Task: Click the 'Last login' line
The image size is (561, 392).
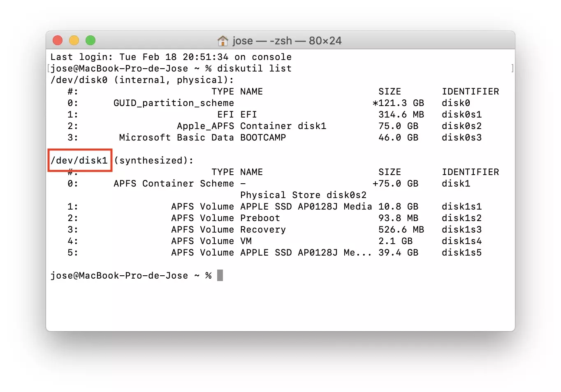Action: tap(171, 57)
